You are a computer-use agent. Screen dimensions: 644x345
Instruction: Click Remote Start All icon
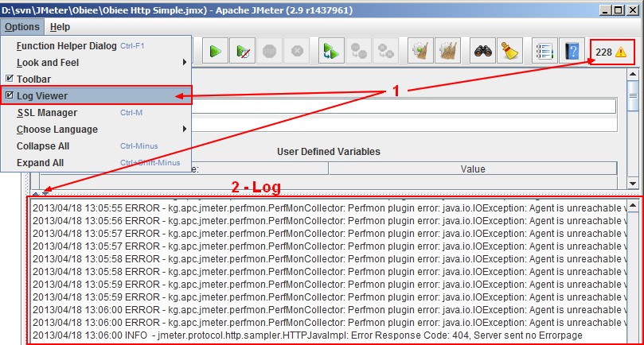pos(330,52)
